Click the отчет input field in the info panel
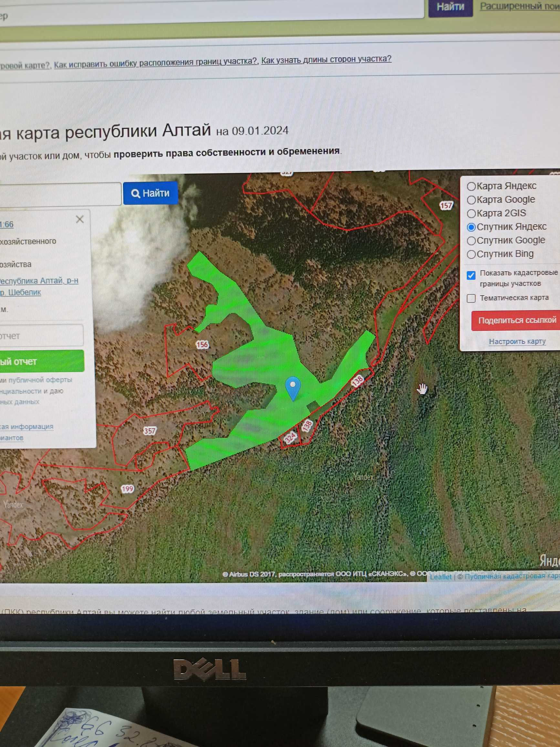 [41, 335]
